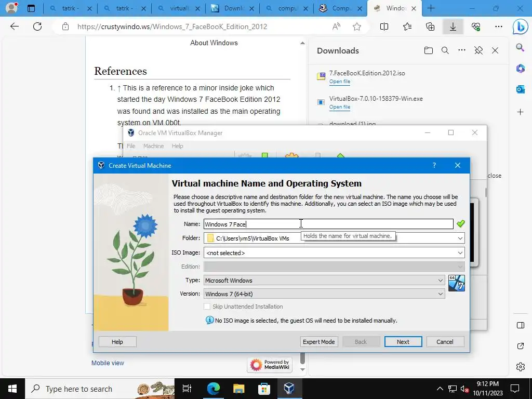The image size is (532, 399).
Task: Switch to the Compu browser tab
Action: 340,8
